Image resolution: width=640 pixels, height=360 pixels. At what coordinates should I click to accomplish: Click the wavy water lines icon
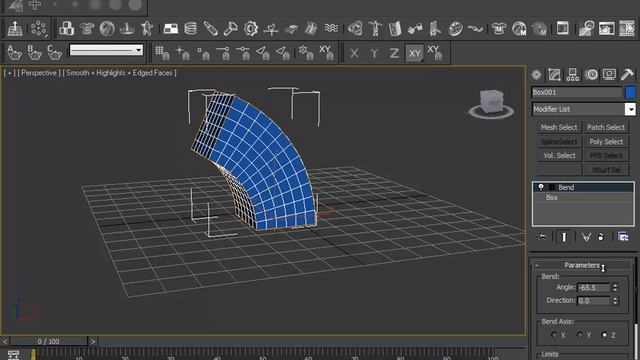pos(331,29)
